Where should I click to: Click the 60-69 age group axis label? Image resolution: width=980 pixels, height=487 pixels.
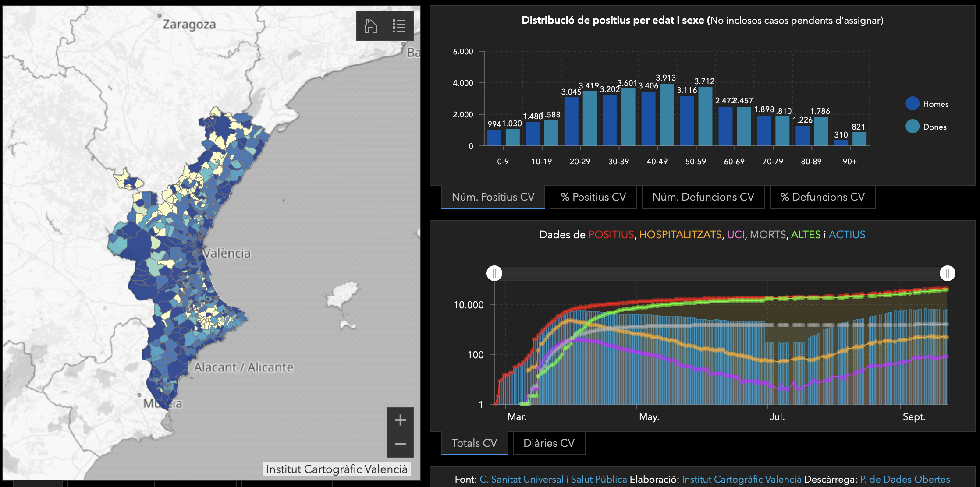734,162
